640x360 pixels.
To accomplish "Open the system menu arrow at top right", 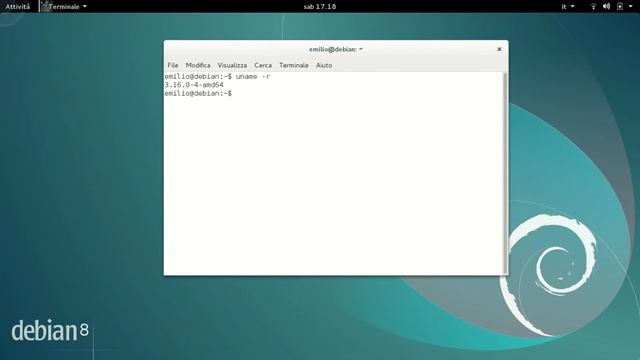I will click(x=631, y=7).
